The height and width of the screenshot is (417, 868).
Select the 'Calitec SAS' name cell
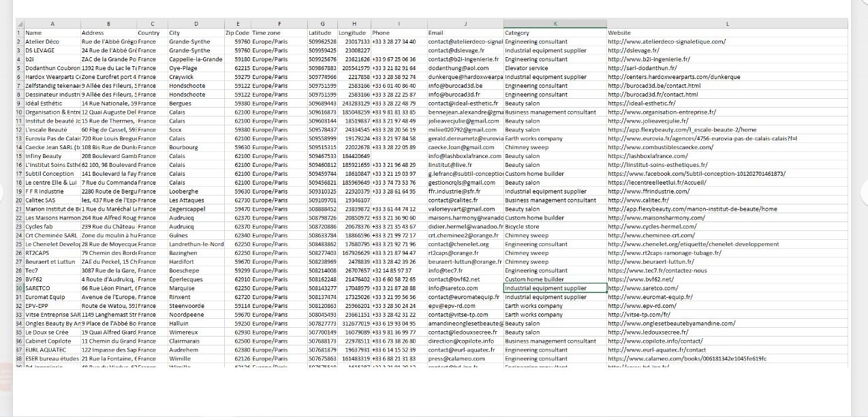click(52, 200)
